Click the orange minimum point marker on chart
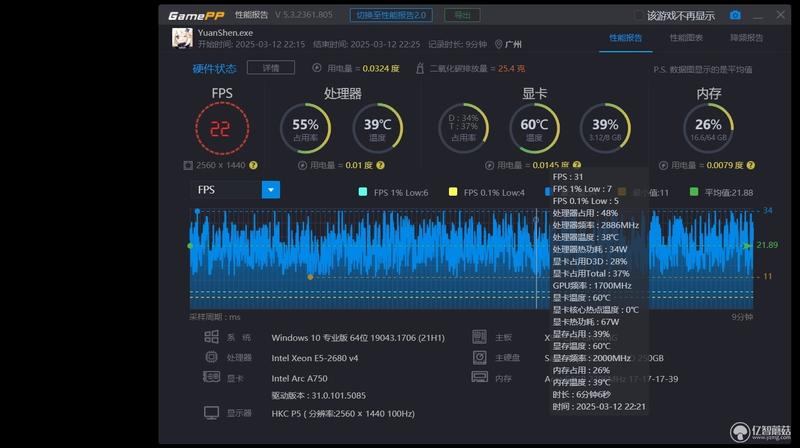 pyautogui.click(x=310, y=277)
